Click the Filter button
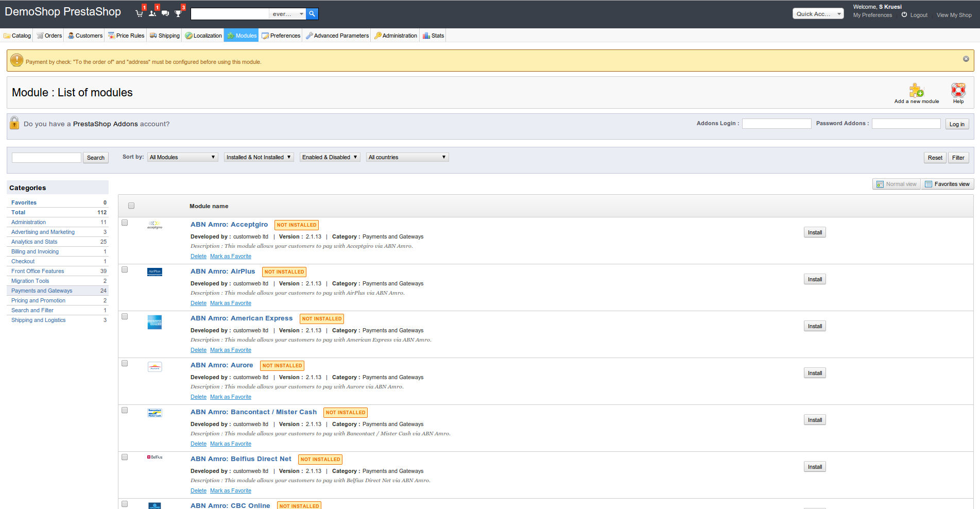 [x=958, y=158]
